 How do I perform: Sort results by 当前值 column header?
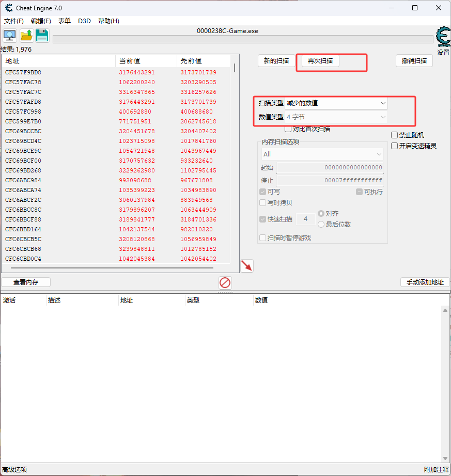click(x=146, y=61)
